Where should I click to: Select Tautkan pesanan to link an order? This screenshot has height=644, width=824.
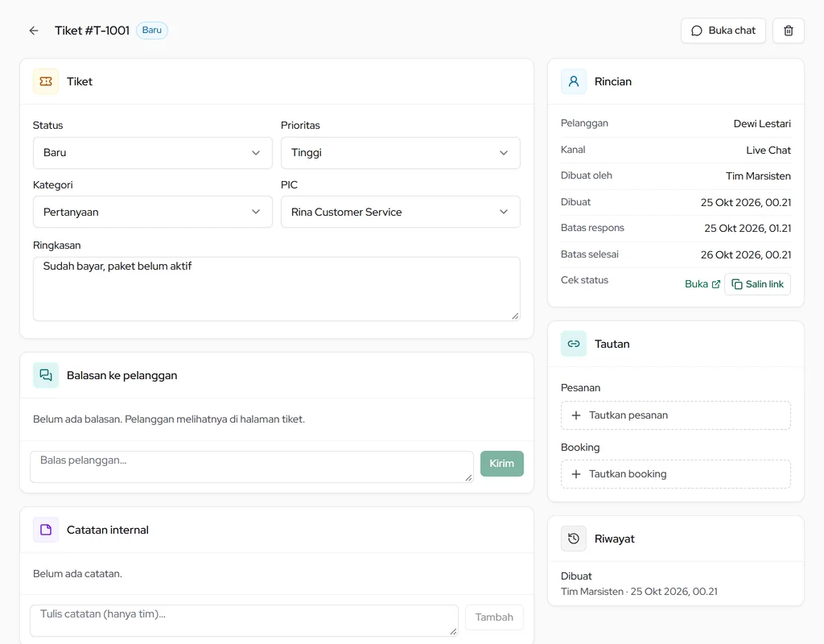coord(675,415)
